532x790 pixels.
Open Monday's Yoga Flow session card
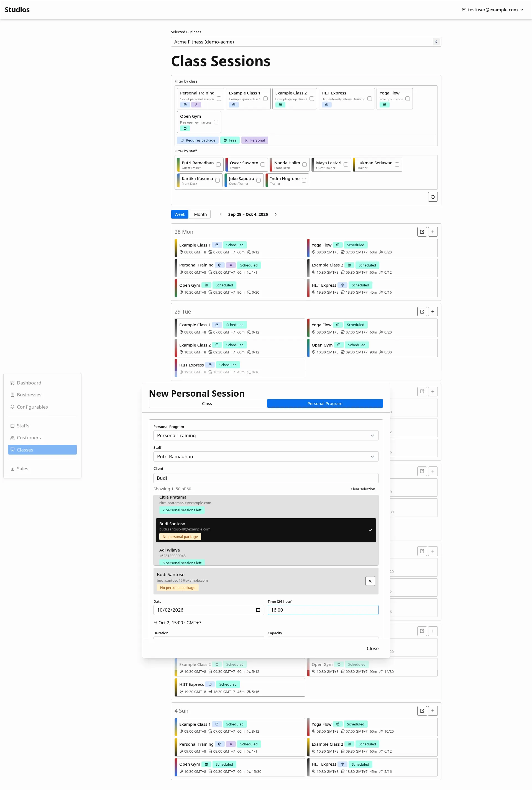pyautogui.click(x=372, y=248)
